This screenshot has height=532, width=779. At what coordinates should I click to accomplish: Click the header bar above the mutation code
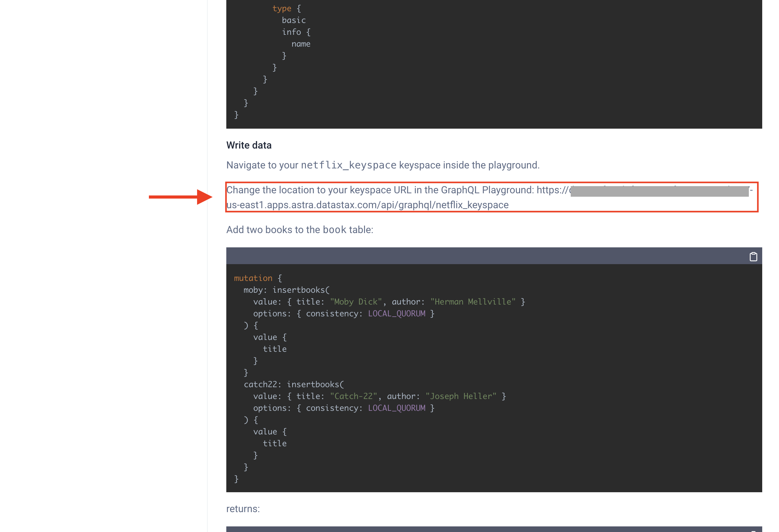[x=469, y=256]
